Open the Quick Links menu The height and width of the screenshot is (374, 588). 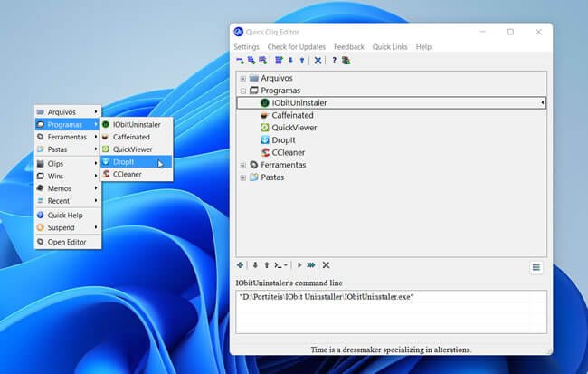click(x=390, y=47)
